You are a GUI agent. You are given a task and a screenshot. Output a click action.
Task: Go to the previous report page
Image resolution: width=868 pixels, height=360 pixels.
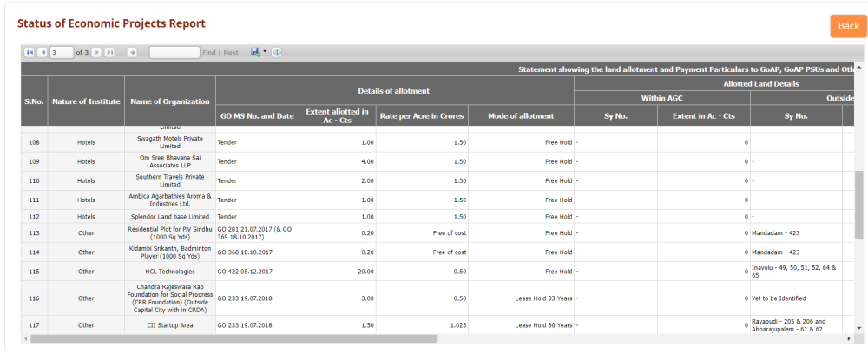pos(43,53)
